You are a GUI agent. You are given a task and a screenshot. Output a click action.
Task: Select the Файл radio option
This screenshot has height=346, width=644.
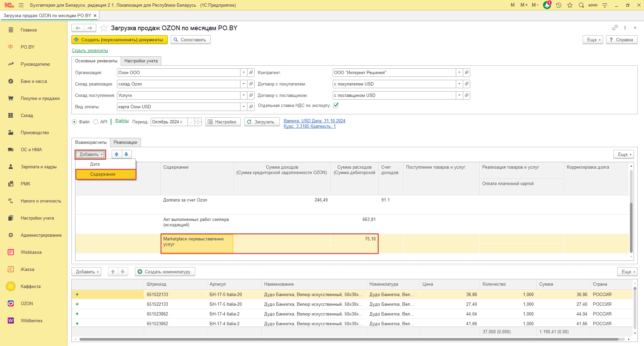(74, 122)
